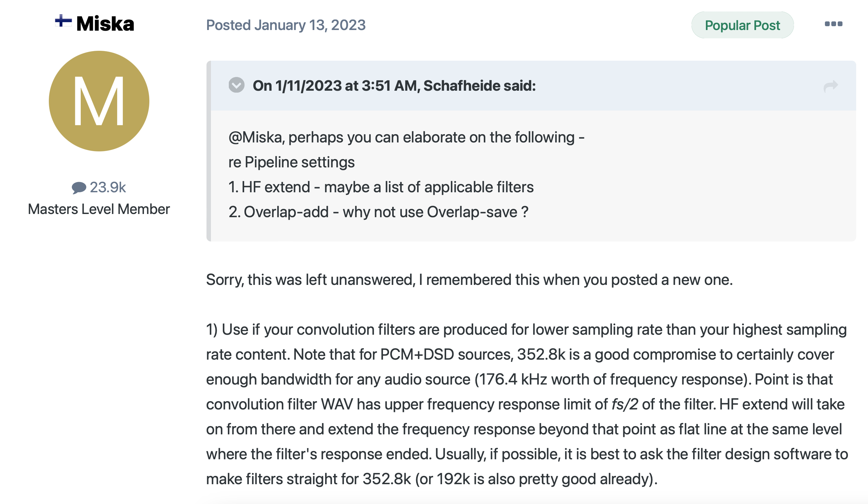The width and height of the screenshot is (868, 504).
Task: Click the Popular Post badge
Action: click(742, 25)
